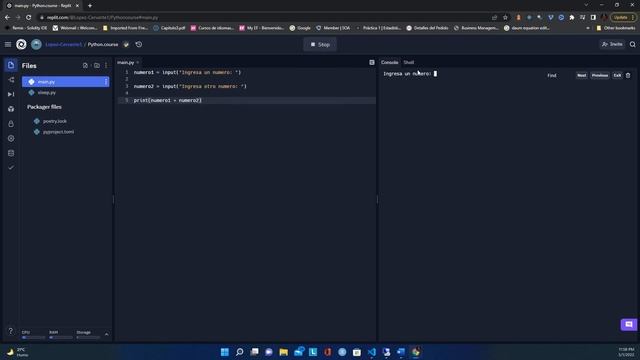The height and width of the screenshot is (360, 640).
Task: Click the Next find button
Action: pyautogui.click(x=582, y=76)
